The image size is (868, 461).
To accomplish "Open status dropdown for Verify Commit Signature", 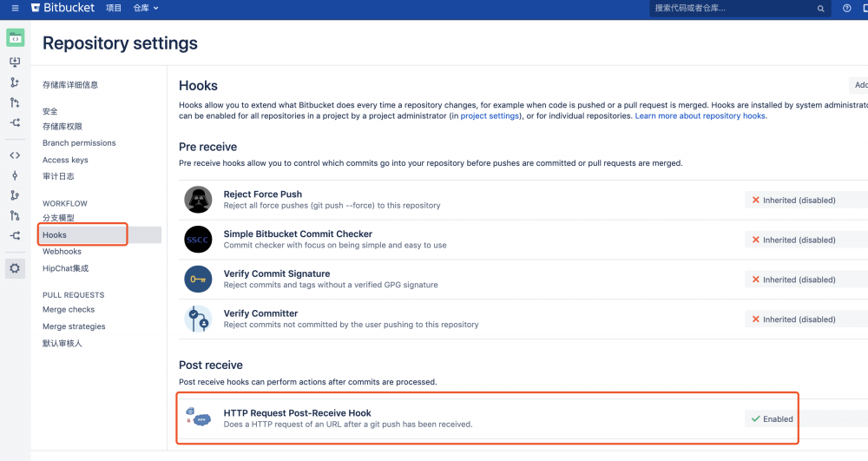I will (x=806, y=280).
